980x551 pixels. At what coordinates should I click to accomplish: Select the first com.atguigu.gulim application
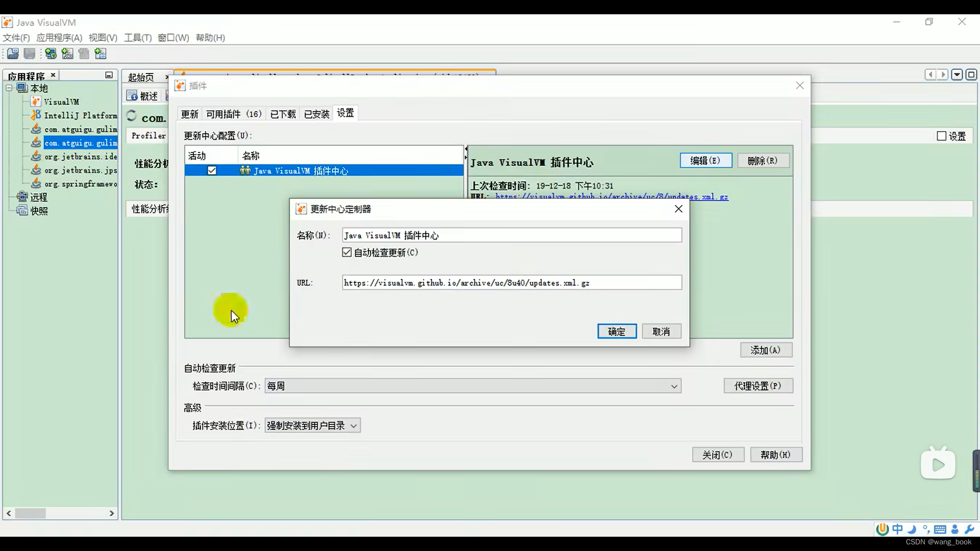(x=81, y=130)
